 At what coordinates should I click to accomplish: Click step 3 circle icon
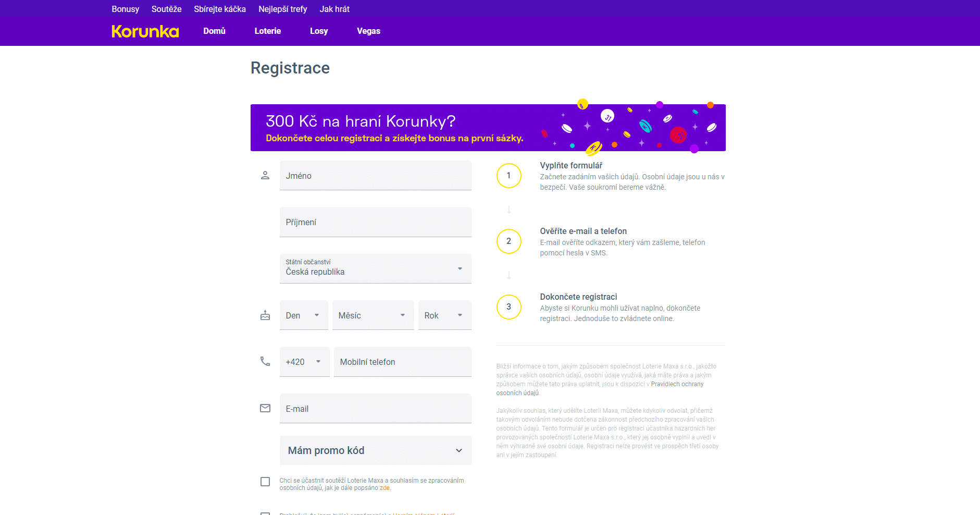click(509, 307)
